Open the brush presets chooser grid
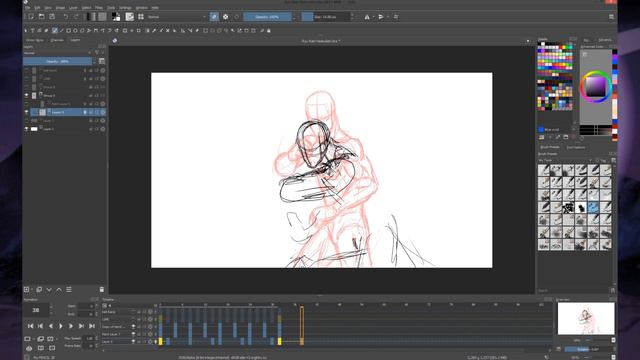 pos(141,17)
